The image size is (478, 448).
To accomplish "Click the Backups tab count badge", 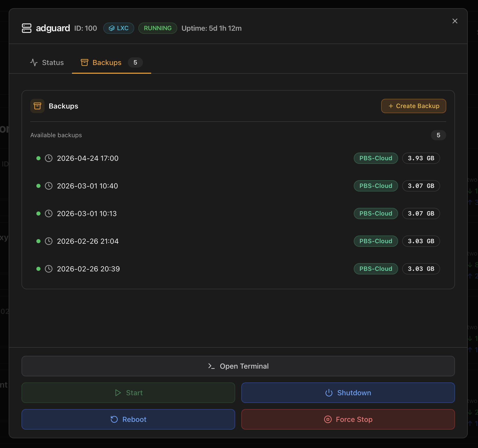I will (135, 62).
